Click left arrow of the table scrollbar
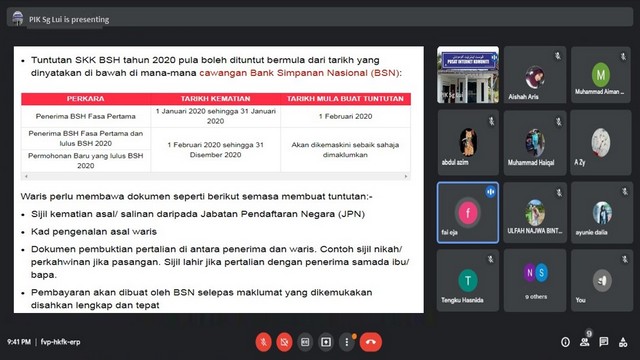The height and width of the screenshot is (360, 640). coord(26,176)
